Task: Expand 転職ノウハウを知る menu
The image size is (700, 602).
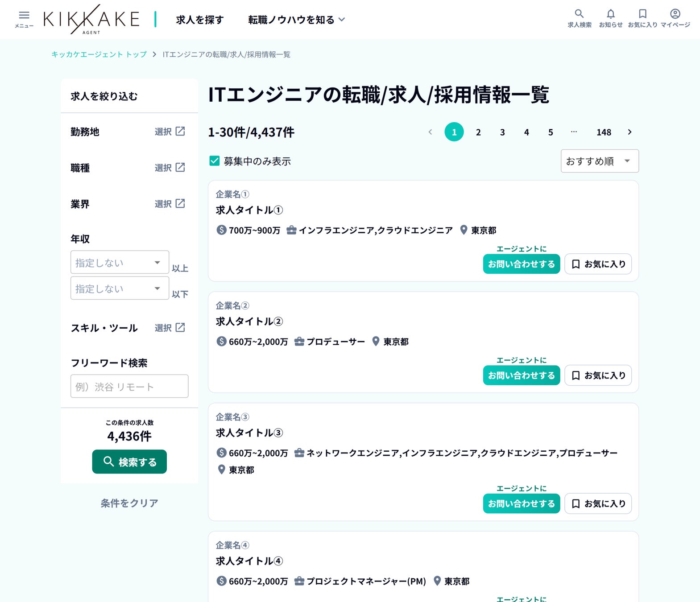Action: tap(296, 20)
